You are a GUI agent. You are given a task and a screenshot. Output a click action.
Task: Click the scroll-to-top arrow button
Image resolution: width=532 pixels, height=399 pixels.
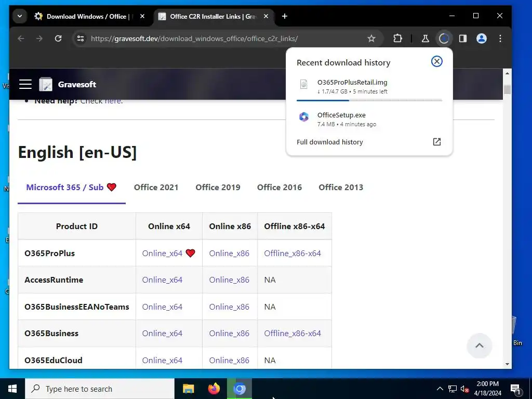[x=479, y=345]
